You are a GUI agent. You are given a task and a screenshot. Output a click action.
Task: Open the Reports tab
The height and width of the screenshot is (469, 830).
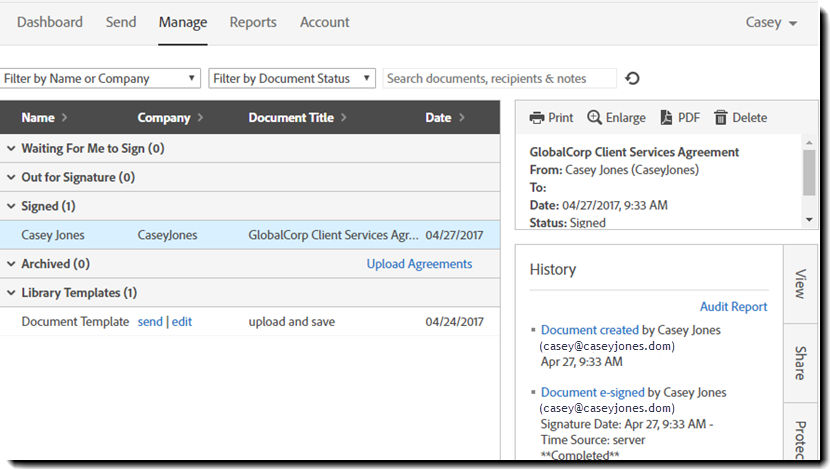pos(253,22)
